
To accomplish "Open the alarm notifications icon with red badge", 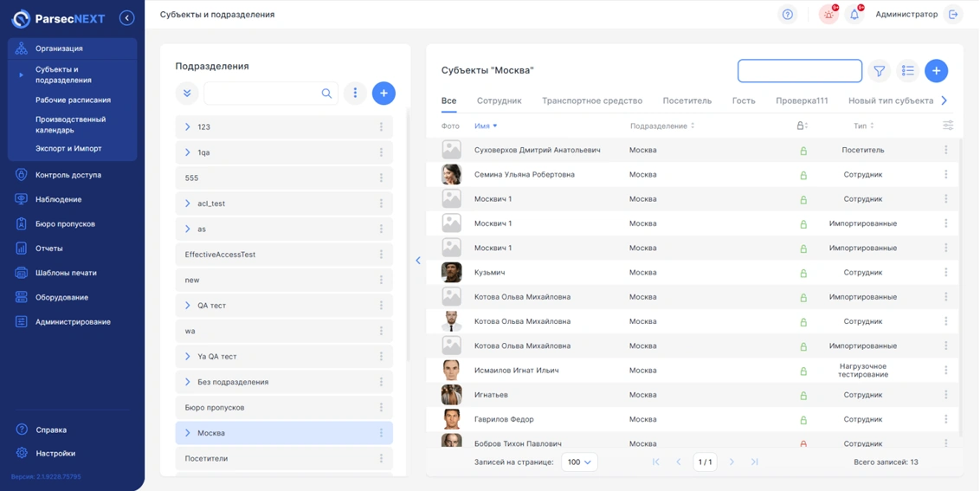I will pos(828,15).
